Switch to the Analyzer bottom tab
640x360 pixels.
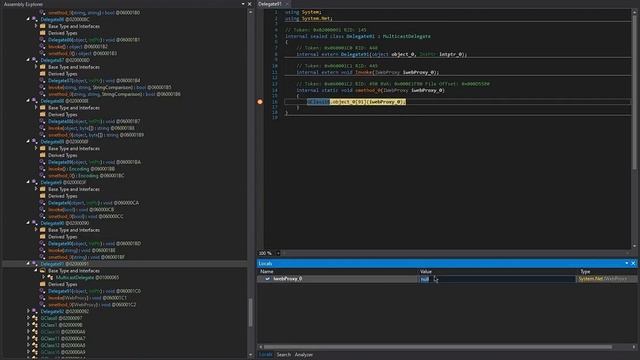click(x=304, y=355)
